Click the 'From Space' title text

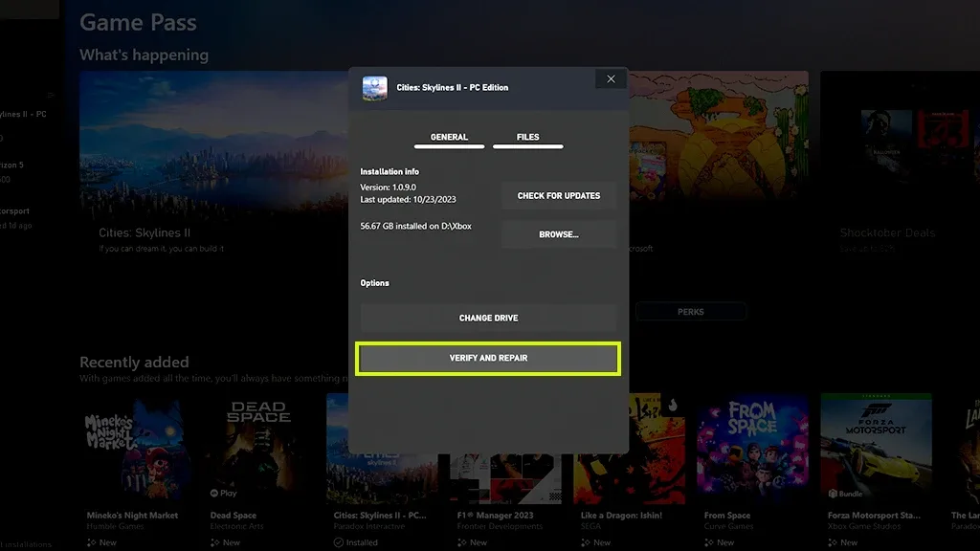coord(727,516)
